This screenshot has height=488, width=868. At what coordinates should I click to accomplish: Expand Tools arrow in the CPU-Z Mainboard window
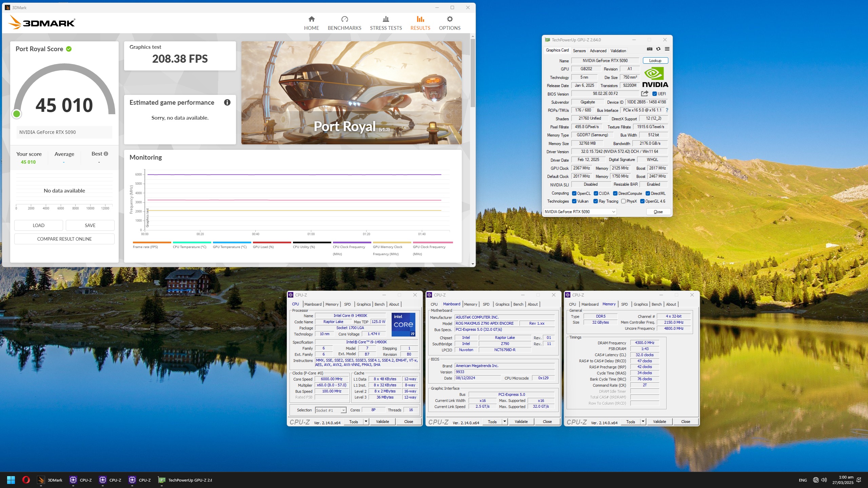505,422
